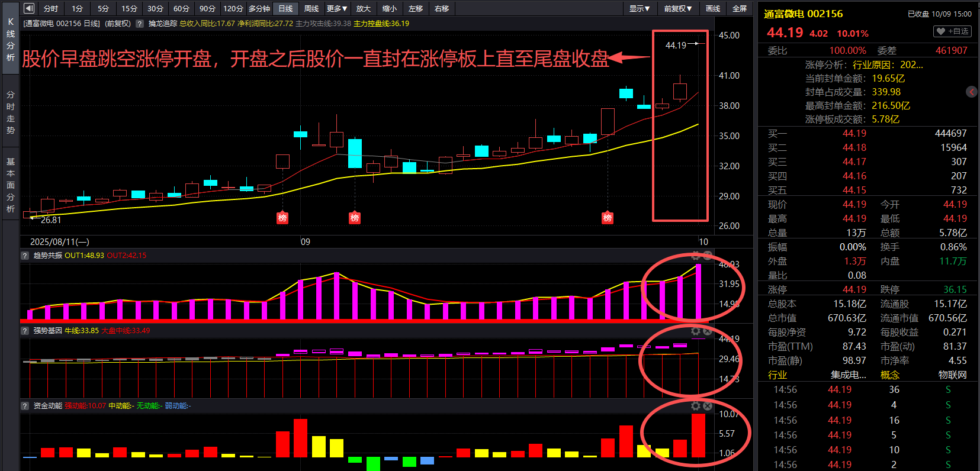Image resolution: width=980 pixels, height=471 pixels.
Task: Open help icon for 资金动能 indicator
Action: pos(25,406)
